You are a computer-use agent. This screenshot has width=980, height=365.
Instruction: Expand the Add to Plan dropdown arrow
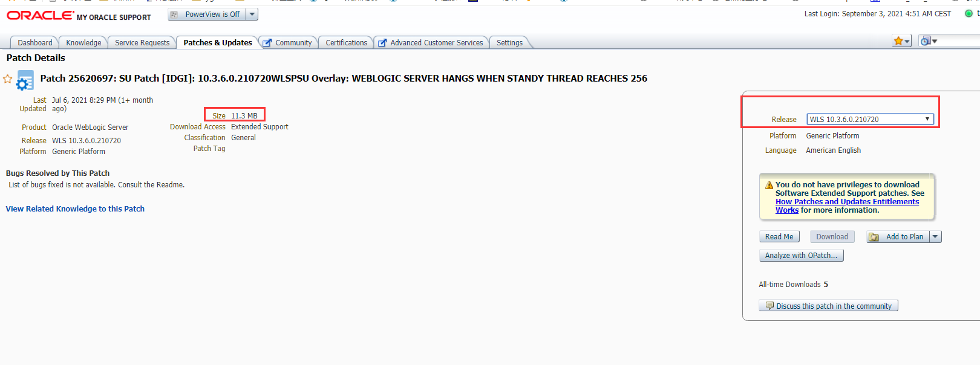936,237
